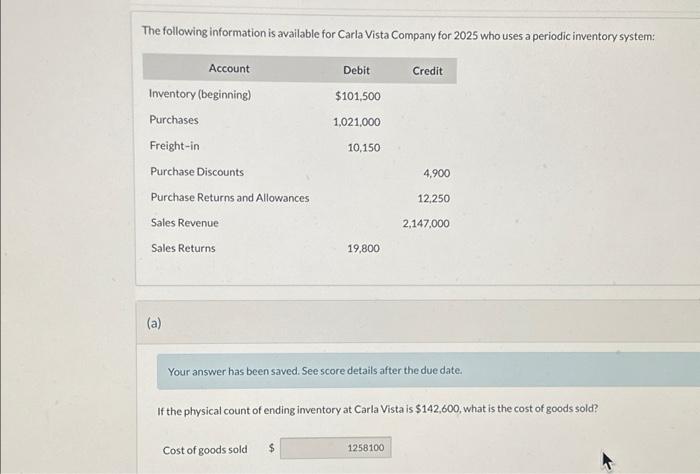Click Purchase Returns and Allowances label
The width and height of the screenshot is (700, 474).
click(230, 197)
